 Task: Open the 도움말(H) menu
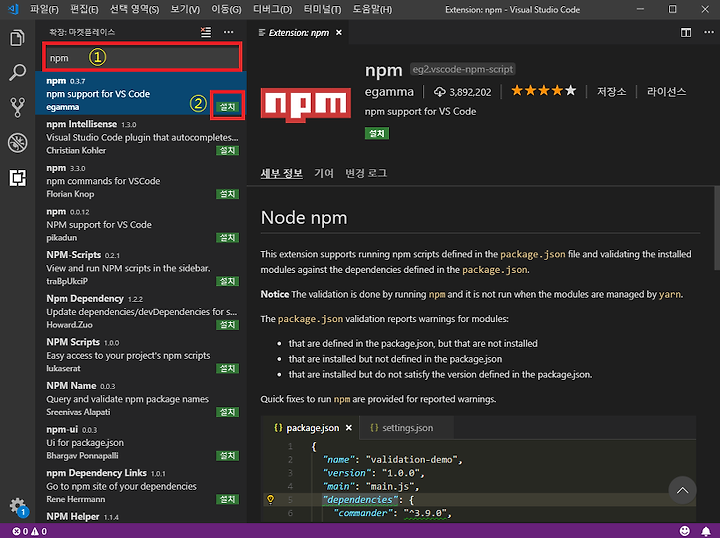(x=372, y=9)
